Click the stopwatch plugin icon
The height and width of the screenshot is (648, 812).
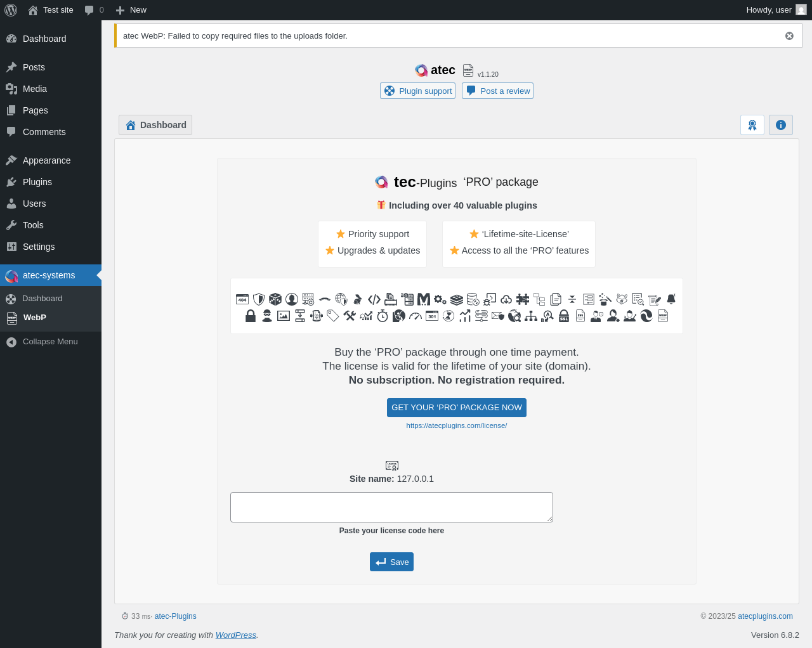click(383, 316)
